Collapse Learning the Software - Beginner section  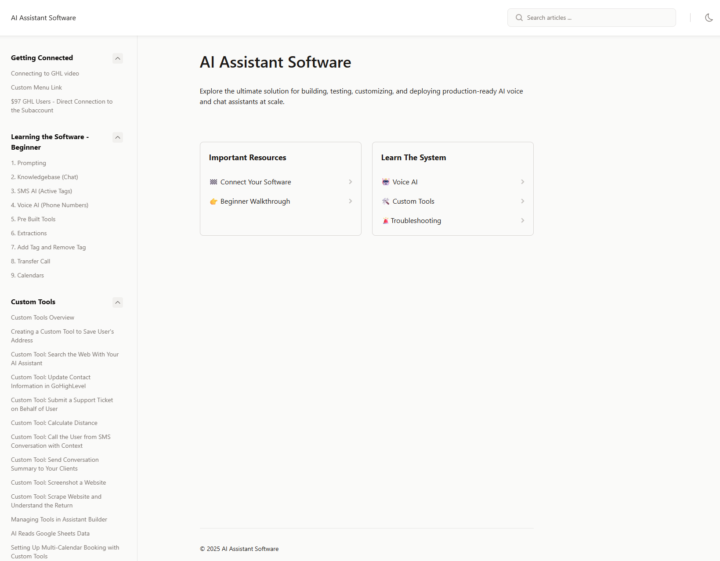[118, 137]
